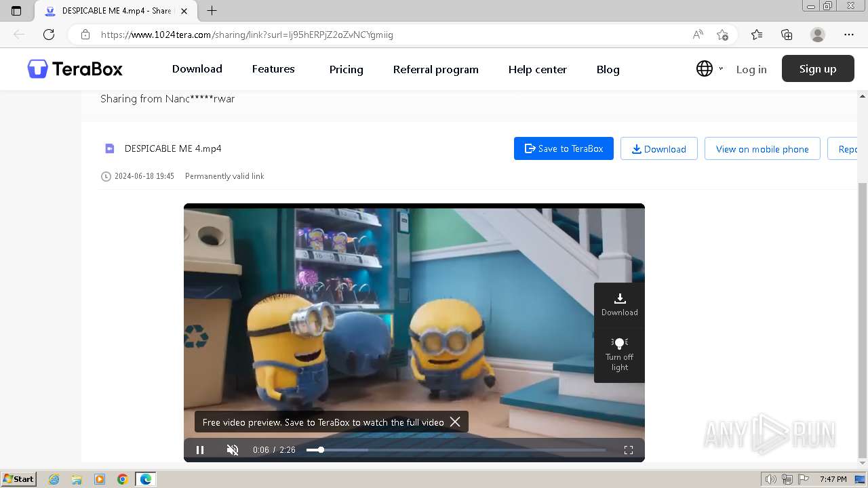Click the Log in link

(x=751, y=69)
